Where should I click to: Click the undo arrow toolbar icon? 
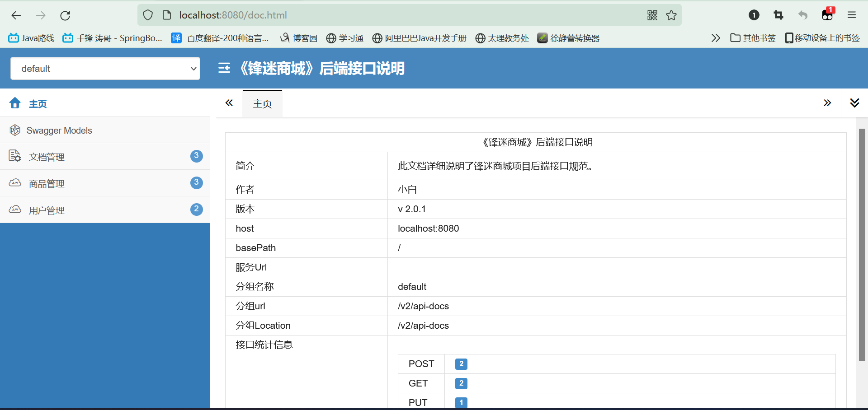point(803,15)
